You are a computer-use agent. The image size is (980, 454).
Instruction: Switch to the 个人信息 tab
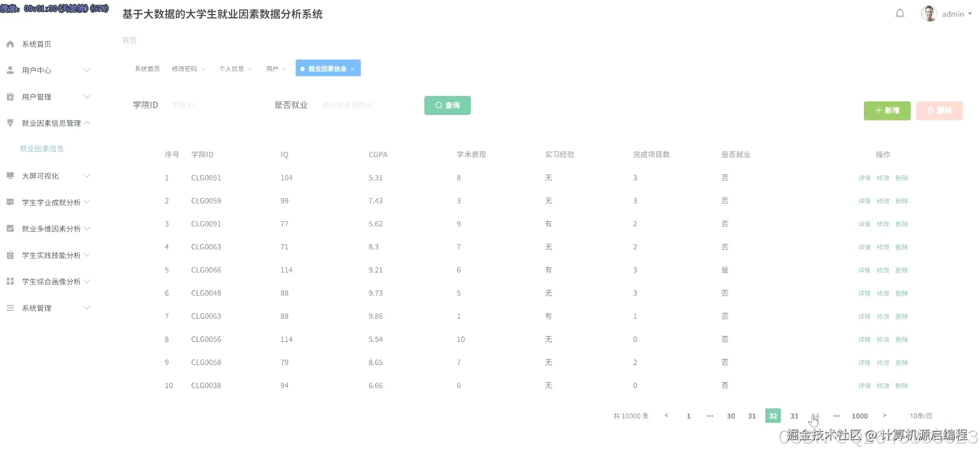tap(232, 68)
